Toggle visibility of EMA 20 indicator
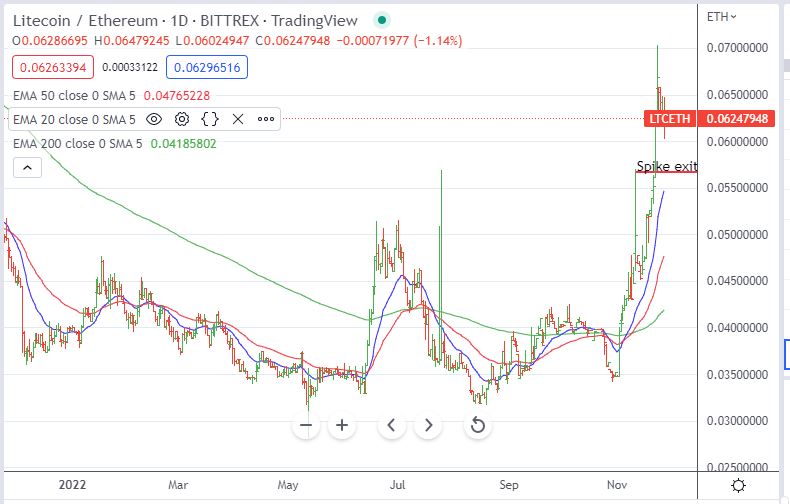 tap(154, 119)
